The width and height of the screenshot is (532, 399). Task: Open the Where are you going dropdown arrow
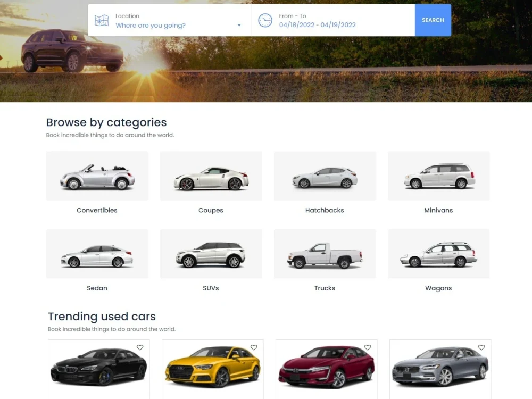click(x=239, y=26)
